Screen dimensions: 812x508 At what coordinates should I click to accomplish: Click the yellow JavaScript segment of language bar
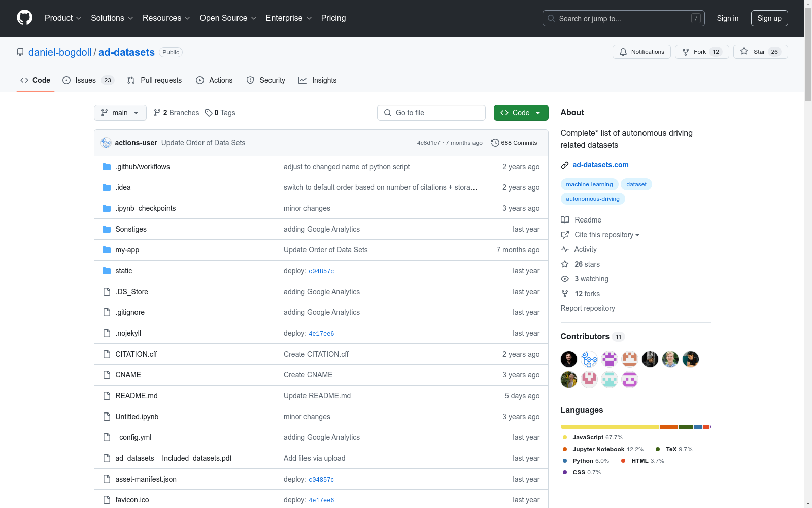point(610,427)
